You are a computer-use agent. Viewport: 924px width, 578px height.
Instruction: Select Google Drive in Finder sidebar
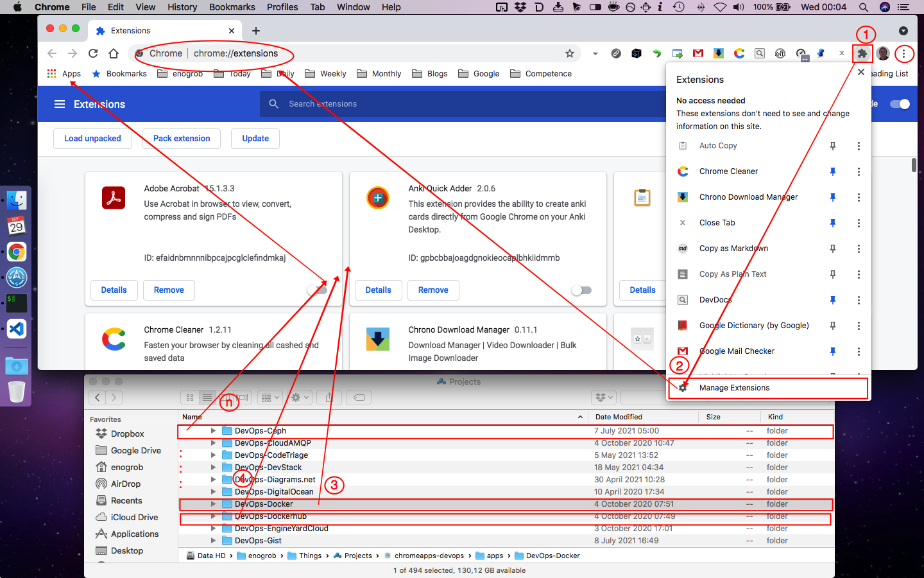(x=128, y=451)
